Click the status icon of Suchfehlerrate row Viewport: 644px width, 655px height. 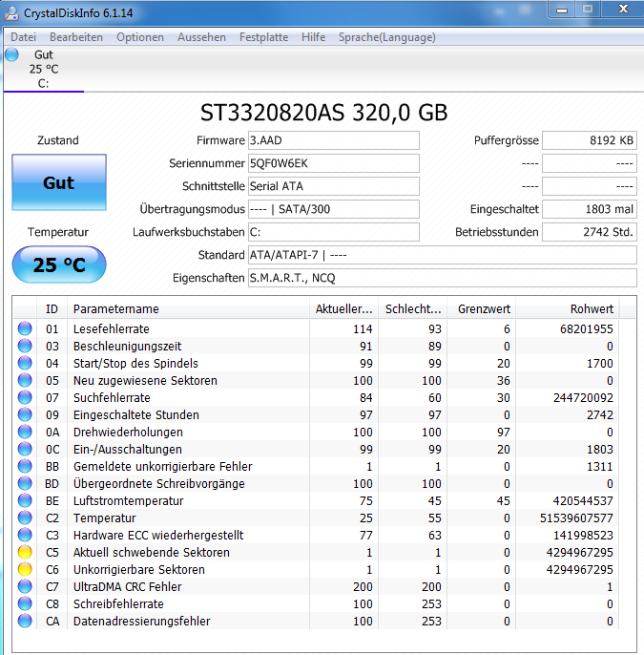pyautogui.click(x=25, y=397)
